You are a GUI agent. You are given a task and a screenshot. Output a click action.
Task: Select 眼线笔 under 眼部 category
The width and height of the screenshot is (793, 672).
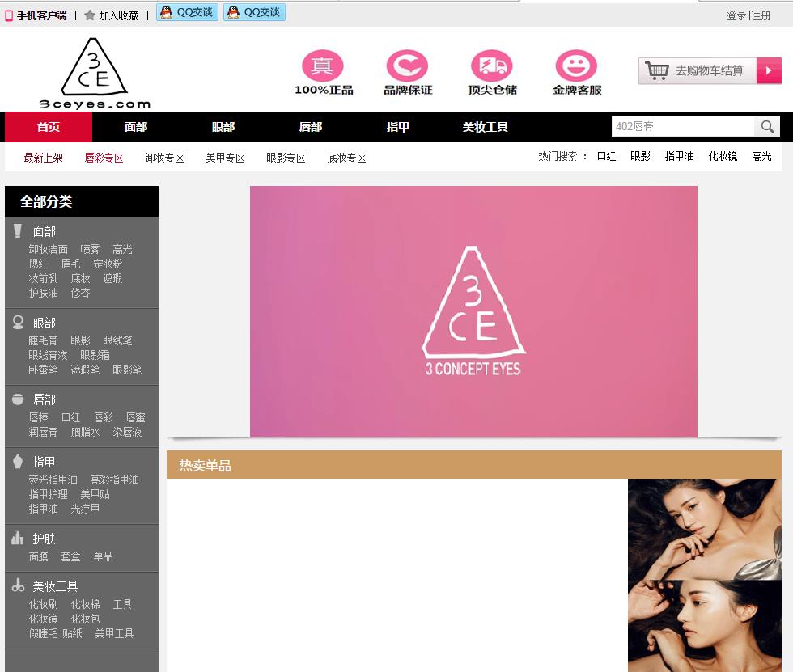[117, 340]
